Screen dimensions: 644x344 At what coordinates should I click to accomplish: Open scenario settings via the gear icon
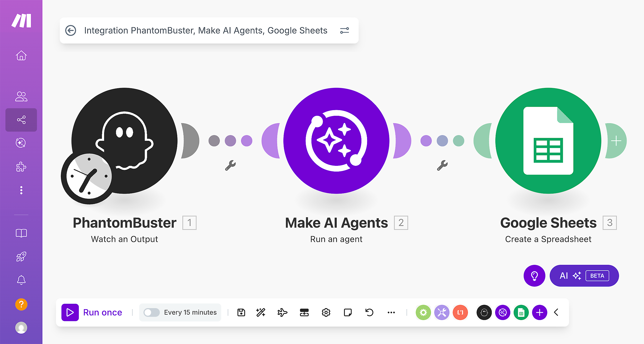pos(326,312)
